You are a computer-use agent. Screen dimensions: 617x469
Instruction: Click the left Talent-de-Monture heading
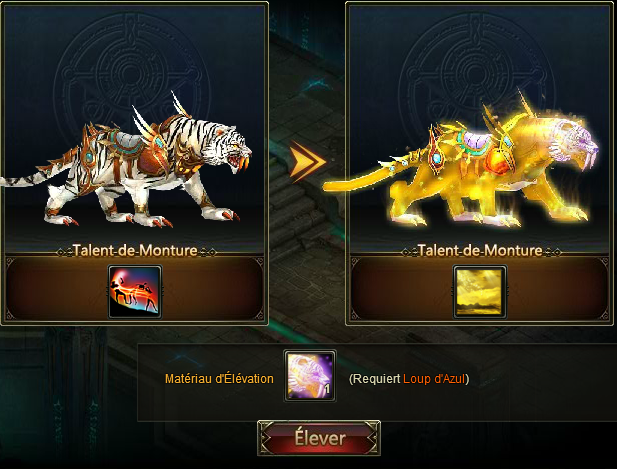point(135,251)
